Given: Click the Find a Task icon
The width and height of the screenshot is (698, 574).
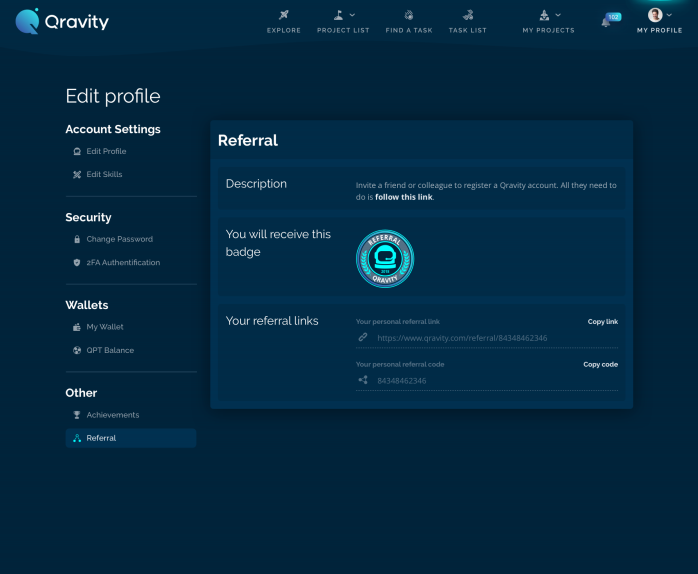Looking at the screenshot, I should pyautogui.click(x=409, y=15).
